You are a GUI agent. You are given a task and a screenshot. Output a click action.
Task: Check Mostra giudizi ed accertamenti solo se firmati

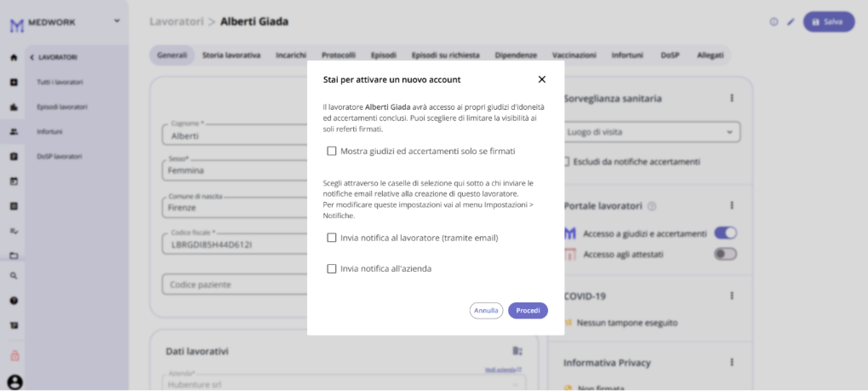click(x=332, y=151)
